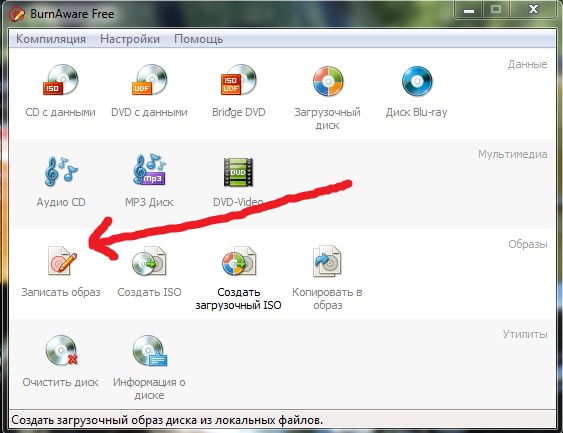Start the Аудио CD project

(61, 171)
